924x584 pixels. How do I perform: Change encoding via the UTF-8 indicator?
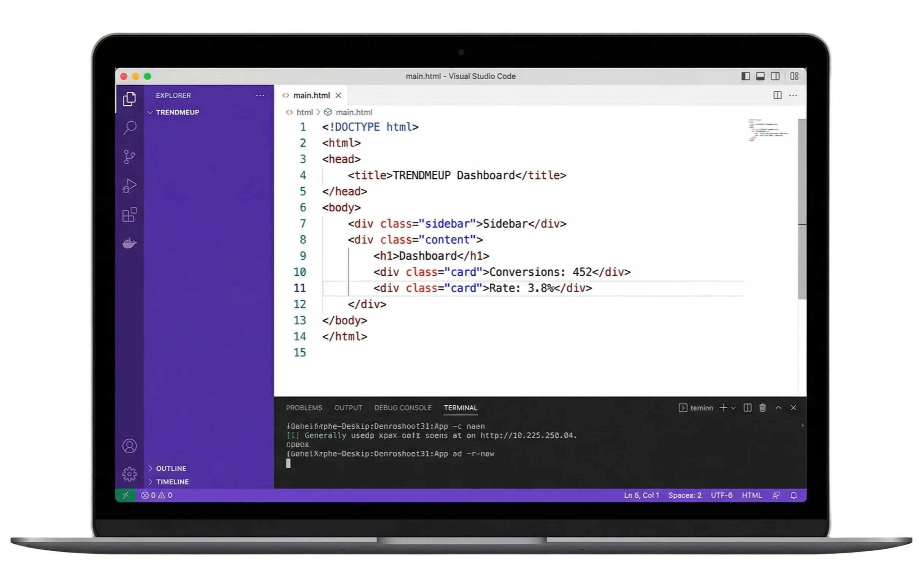[721, 495]
